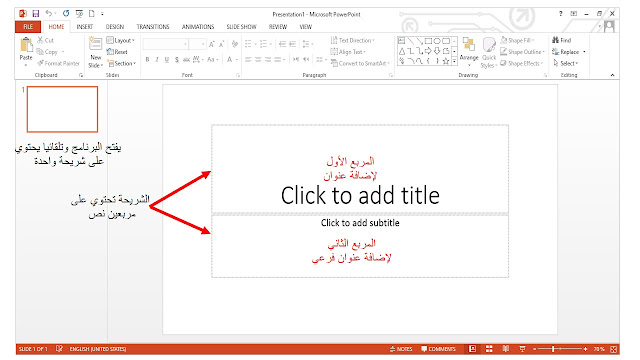The image size is (640, 360).
Task: Open Quick Styles gallery
Action: 489,52
